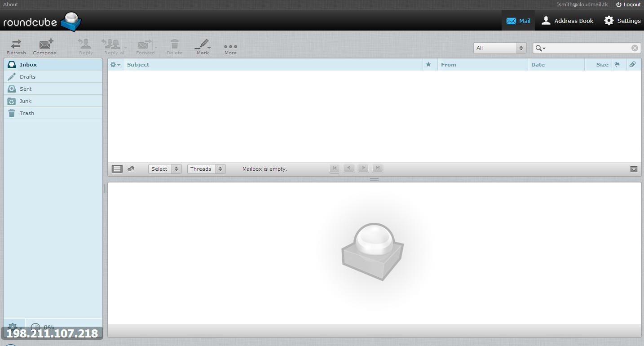Go to Settings page
This screenshot has width=644, height=346.
pyautogui.click(x=622, y=21)
